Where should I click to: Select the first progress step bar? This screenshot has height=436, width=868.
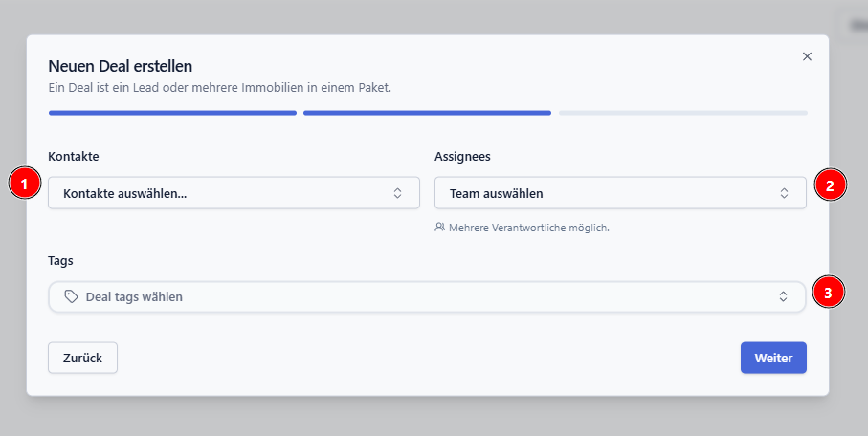[x=172, y=113]
